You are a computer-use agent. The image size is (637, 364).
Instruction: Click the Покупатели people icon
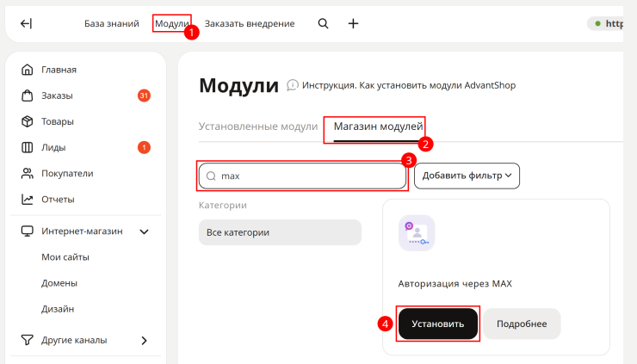click(28, 174)
